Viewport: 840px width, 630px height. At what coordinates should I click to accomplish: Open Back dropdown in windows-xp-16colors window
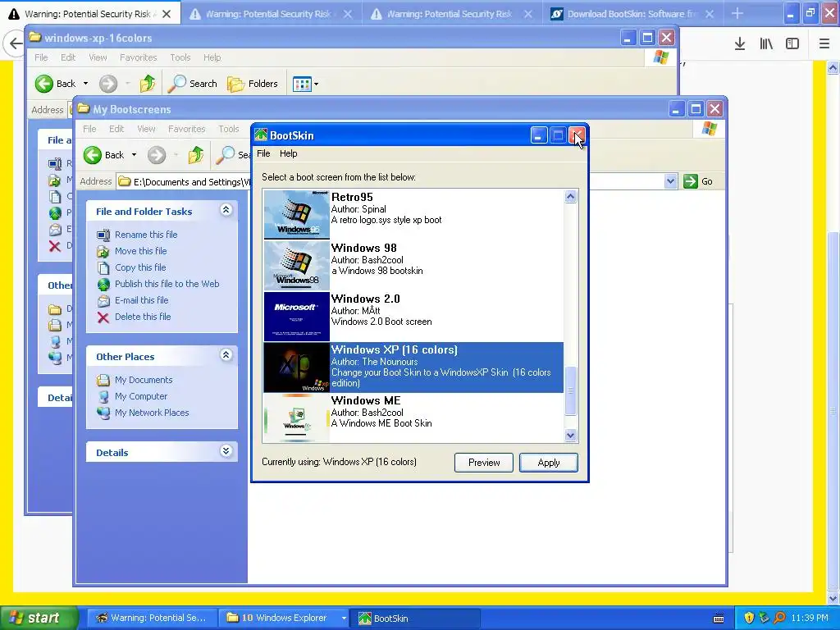click(x=85, y=84)
